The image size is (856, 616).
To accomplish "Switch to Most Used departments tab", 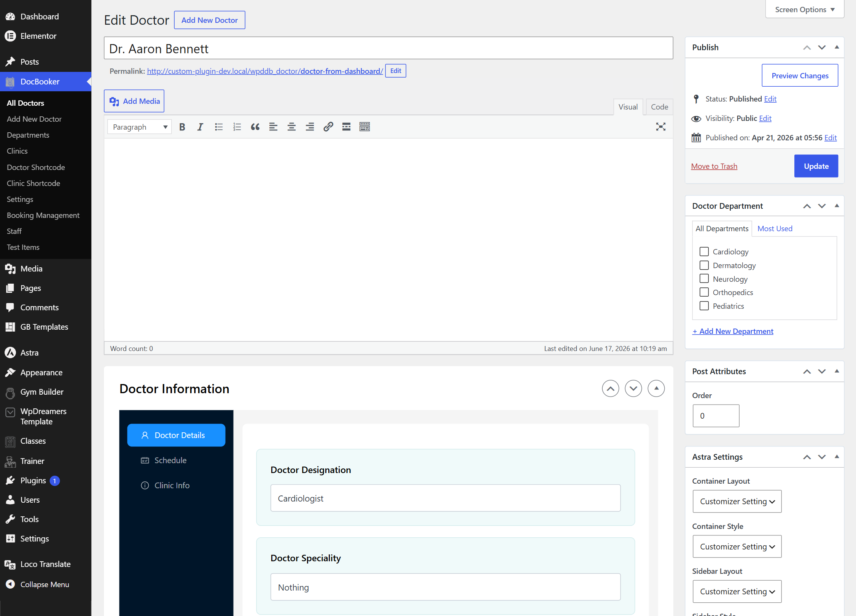I will click(x=775, y=229).
